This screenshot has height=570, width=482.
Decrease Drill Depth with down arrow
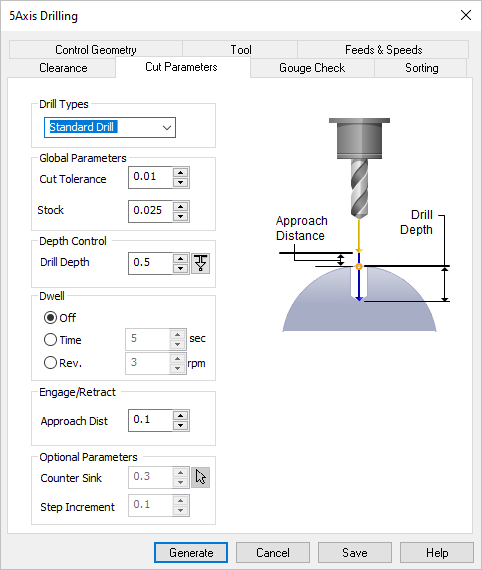point(181,269)
